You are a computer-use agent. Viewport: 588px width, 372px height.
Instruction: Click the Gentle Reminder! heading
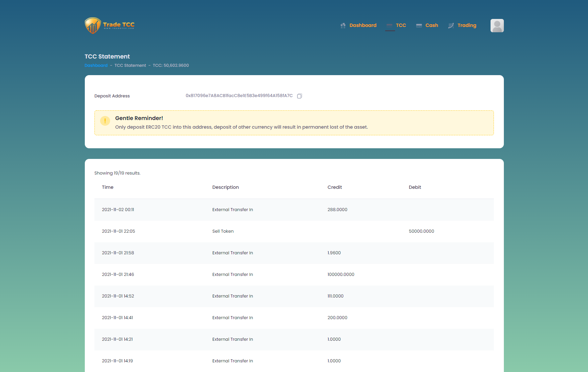139,118
